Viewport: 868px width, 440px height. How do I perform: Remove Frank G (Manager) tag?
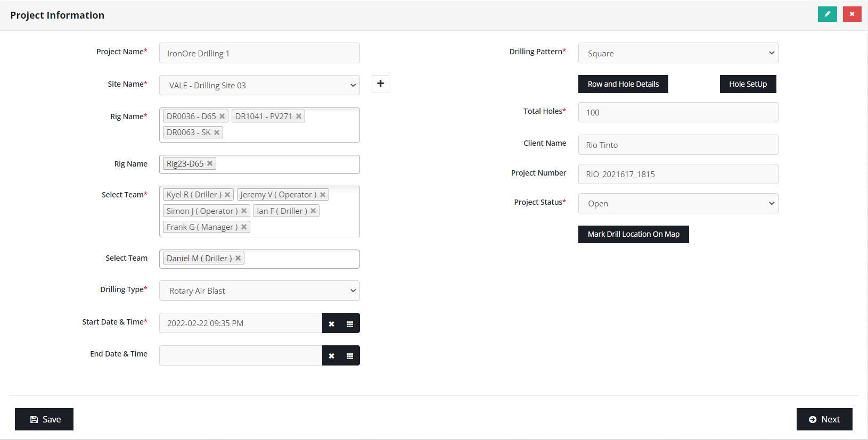pyautogui.click(x=244, y=227)
